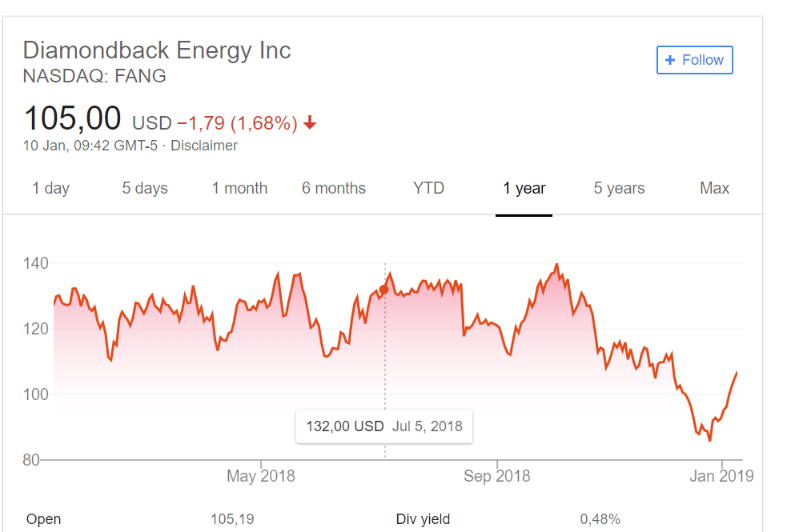The image size is (799, 532).
Task: Show the 1 month chart range
Action: [x=239, y=188]
